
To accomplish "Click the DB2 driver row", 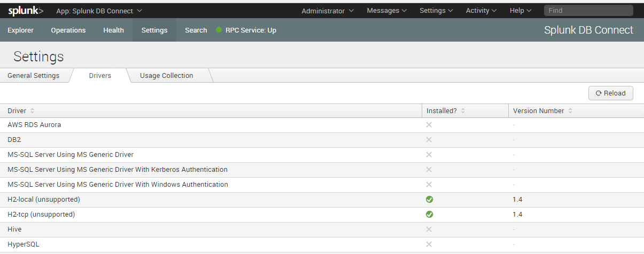I will point(322,140).
